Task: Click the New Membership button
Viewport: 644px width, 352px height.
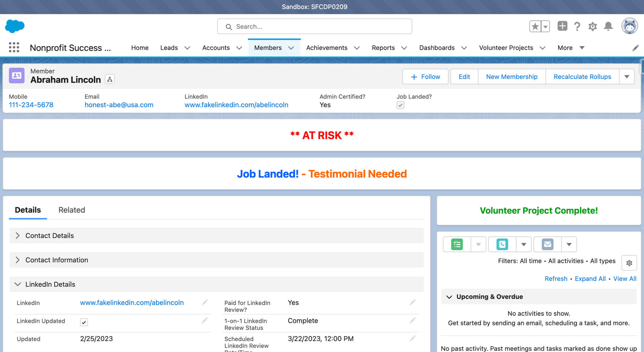Action: point(511,77)
